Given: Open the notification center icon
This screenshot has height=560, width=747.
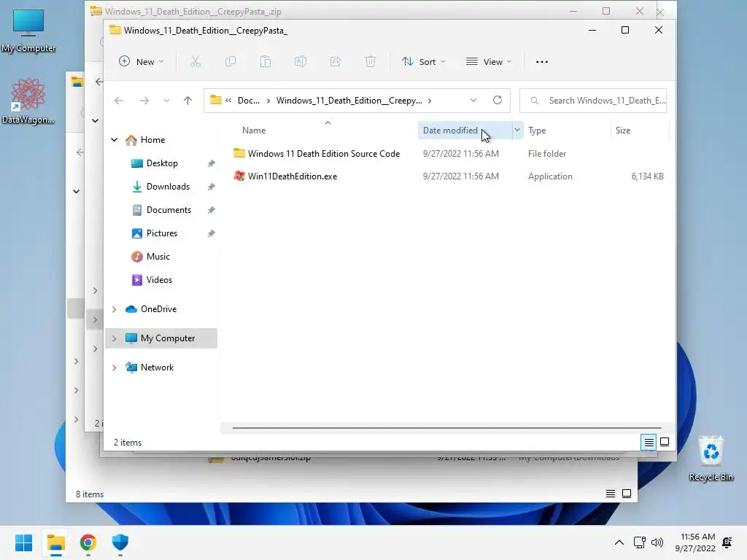Looking at the screenshot, I should click(727, 542).
